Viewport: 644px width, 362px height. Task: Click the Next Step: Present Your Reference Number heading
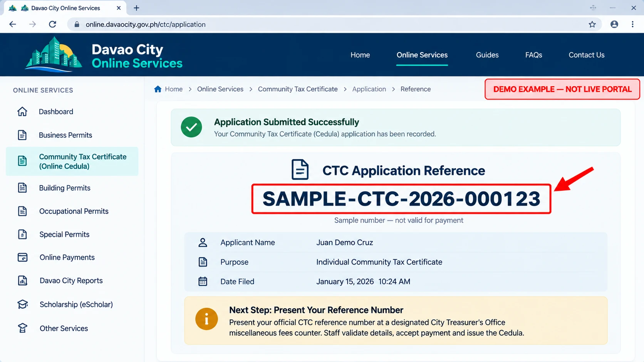pyautogui.click(x=316, y=310)
